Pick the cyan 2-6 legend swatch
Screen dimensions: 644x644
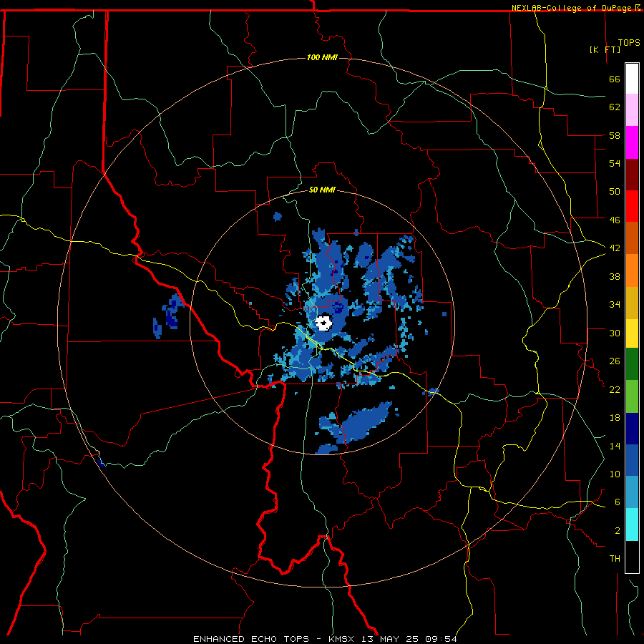[632, 525]
